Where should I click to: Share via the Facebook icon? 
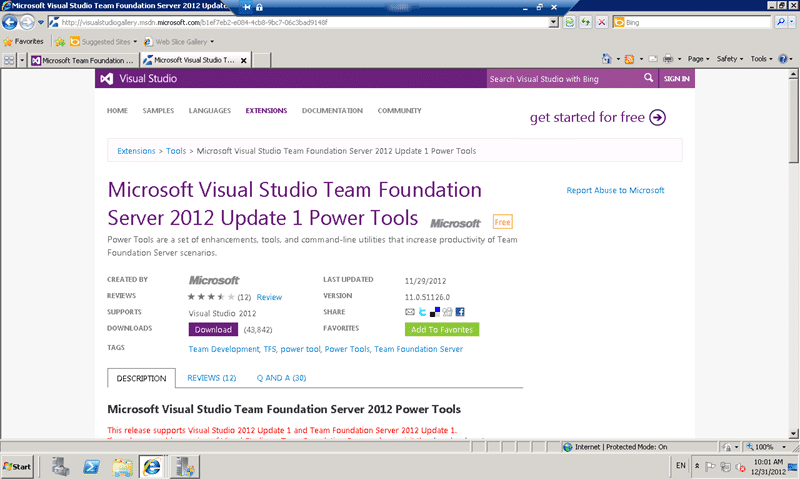[x=460, y=312]
